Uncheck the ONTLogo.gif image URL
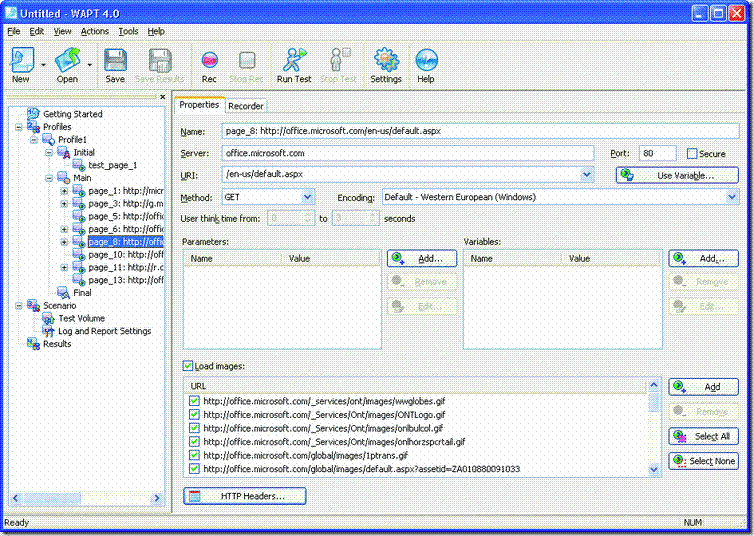 coord(194,414)
